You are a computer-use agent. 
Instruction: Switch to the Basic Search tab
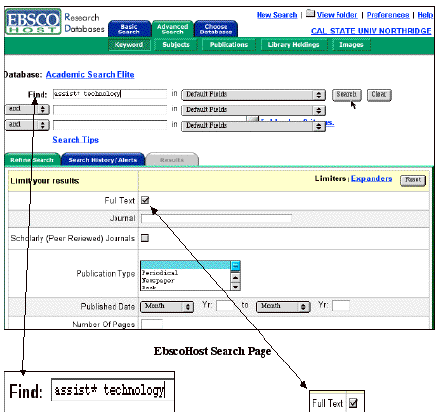pyautogui.click(x=129, y=29)
